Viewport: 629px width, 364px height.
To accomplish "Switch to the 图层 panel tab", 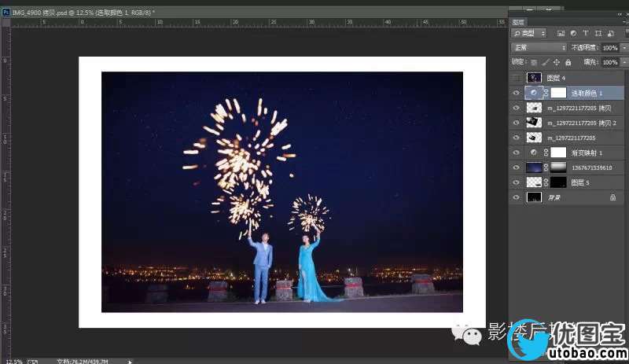I will [518, 22].
